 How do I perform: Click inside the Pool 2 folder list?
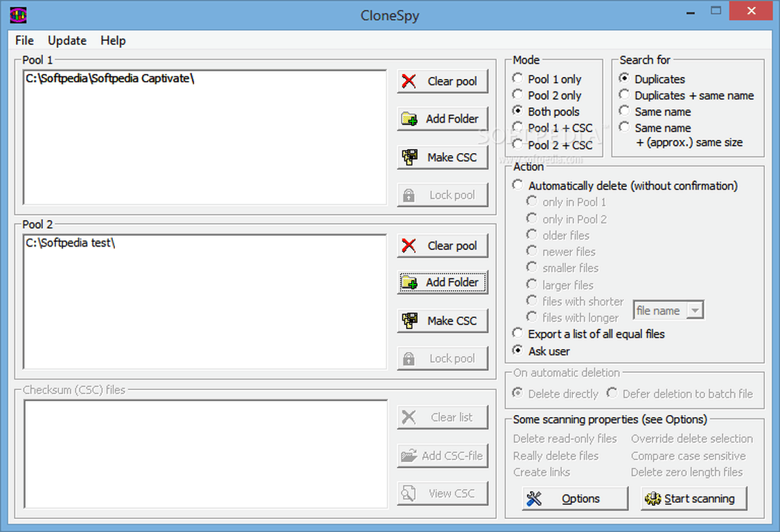205,301
